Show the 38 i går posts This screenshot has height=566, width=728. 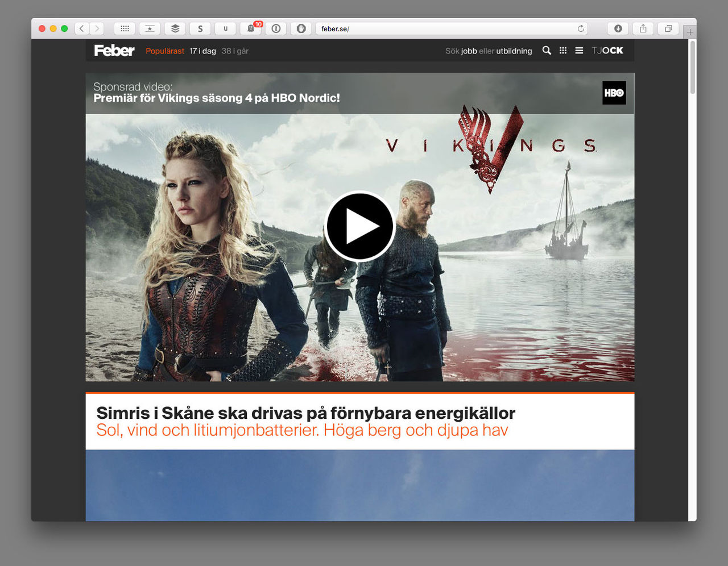235,51
